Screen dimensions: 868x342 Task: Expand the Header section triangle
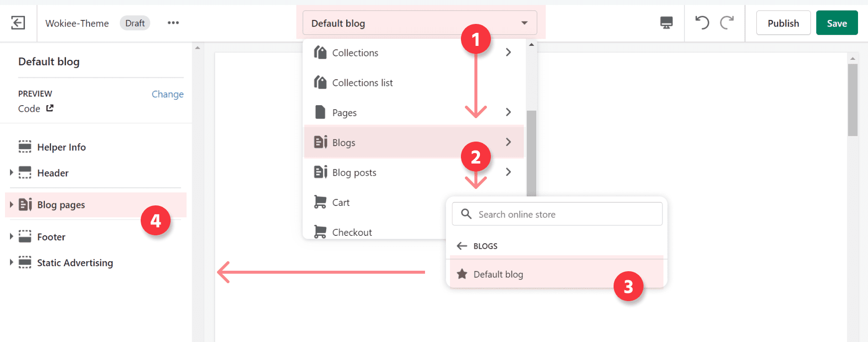[11, 172]
